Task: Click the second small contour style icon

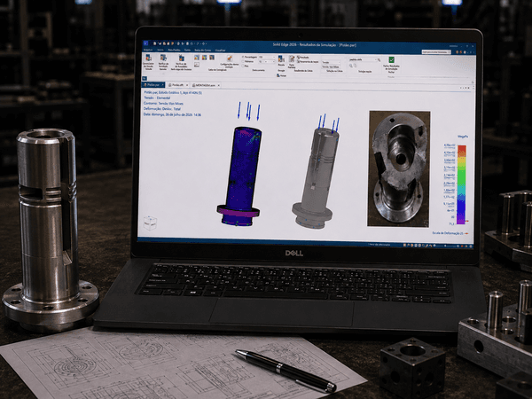Action: 204,58
